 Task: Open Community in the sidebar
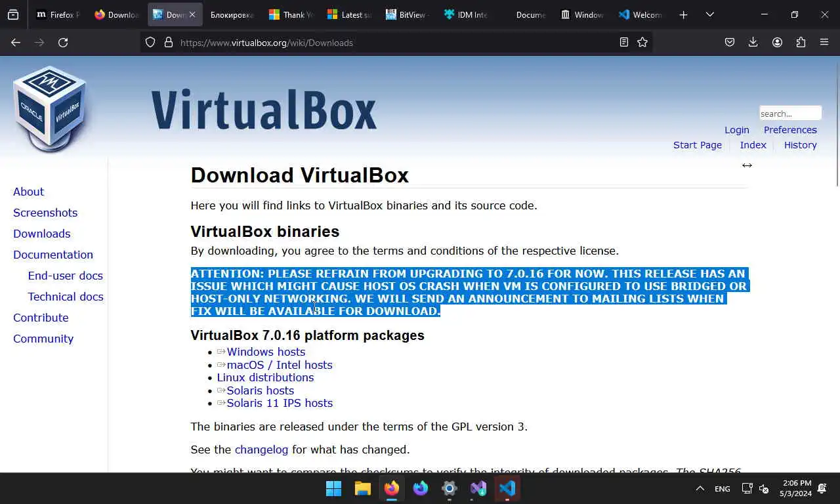click(43, 339)
